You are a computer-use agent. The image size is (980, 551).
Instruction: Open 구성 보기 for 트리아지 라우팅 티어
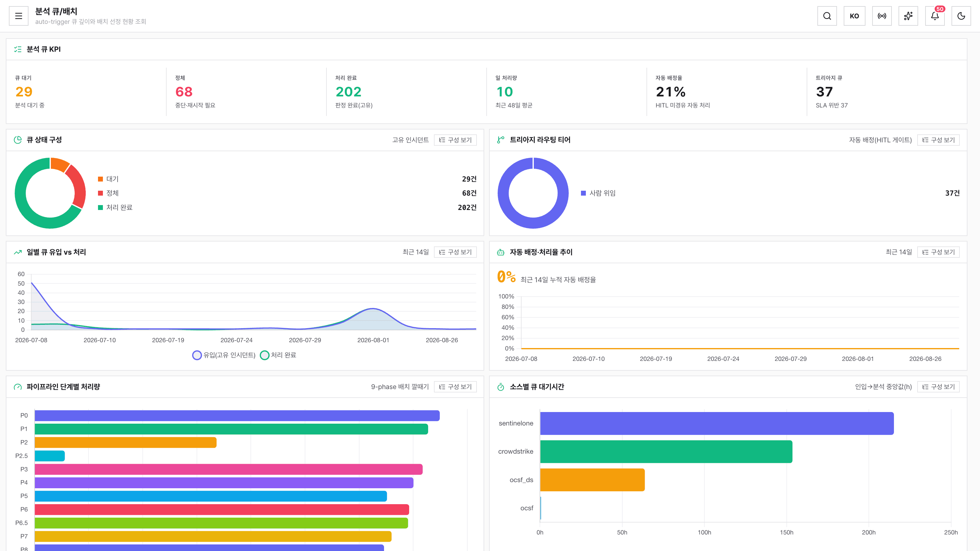(939, 140)
